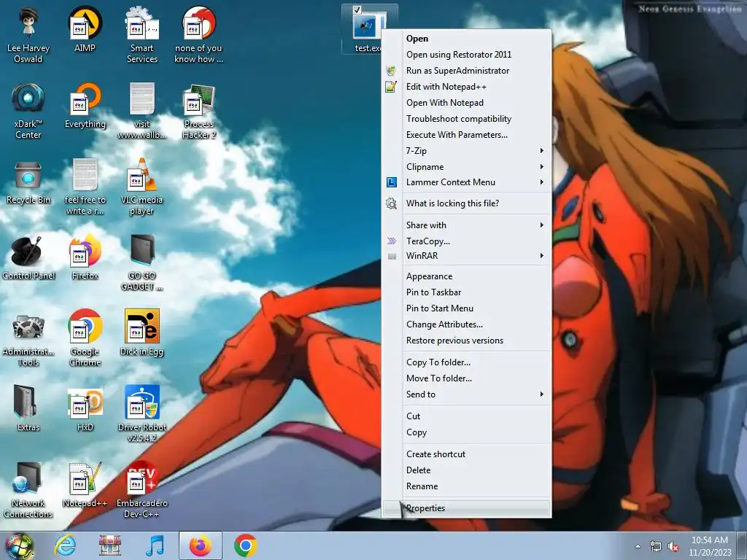747x560 pixels.
Task: Choose Delete in context menu
Action: coord(467,470)
